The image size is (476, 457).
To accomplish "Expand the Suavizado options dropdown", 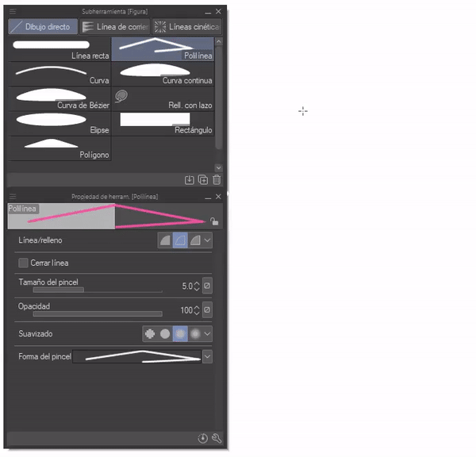I will [207, 334].
